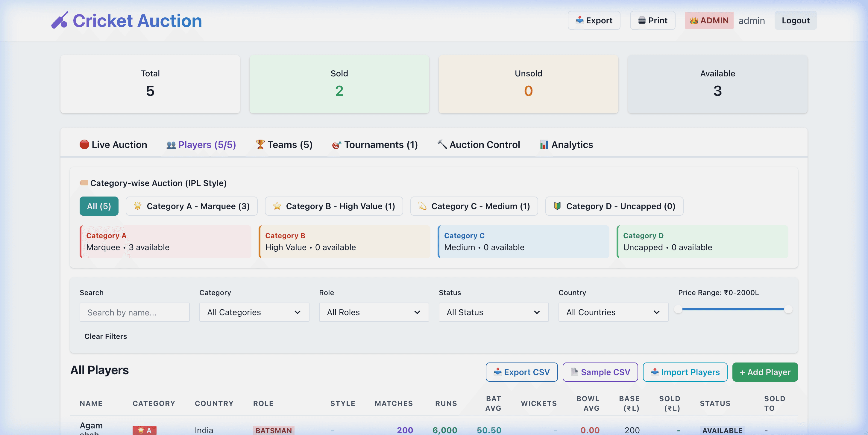868x435 pixels.
Task: Click the Unsold stat card
Action: click(x=528, y=84)
